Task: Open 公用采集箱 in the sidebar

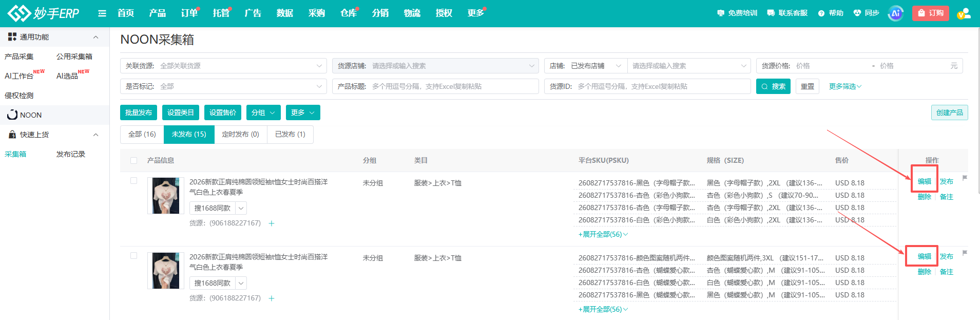Action: 74,57
